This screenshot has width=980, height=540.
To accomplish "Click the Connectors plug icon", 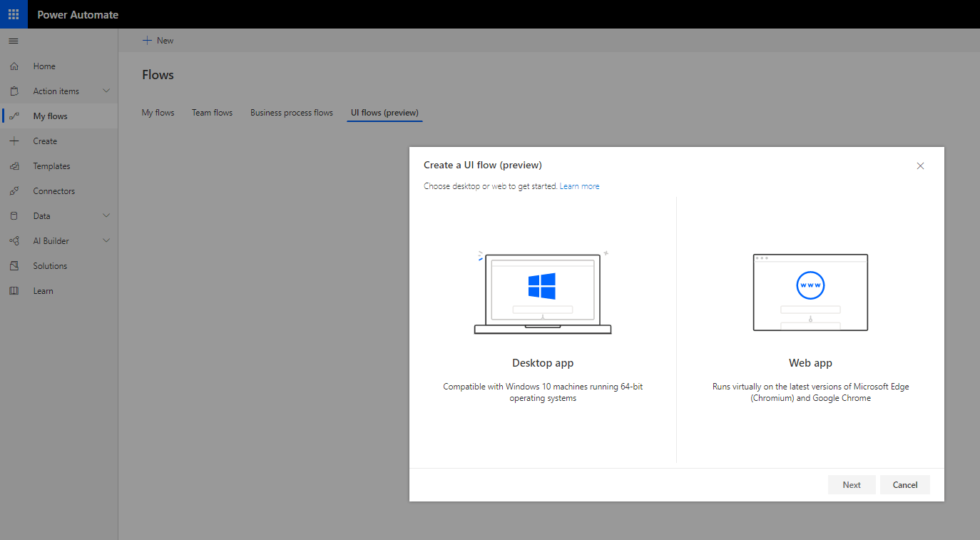I will [x=14, y=191].
